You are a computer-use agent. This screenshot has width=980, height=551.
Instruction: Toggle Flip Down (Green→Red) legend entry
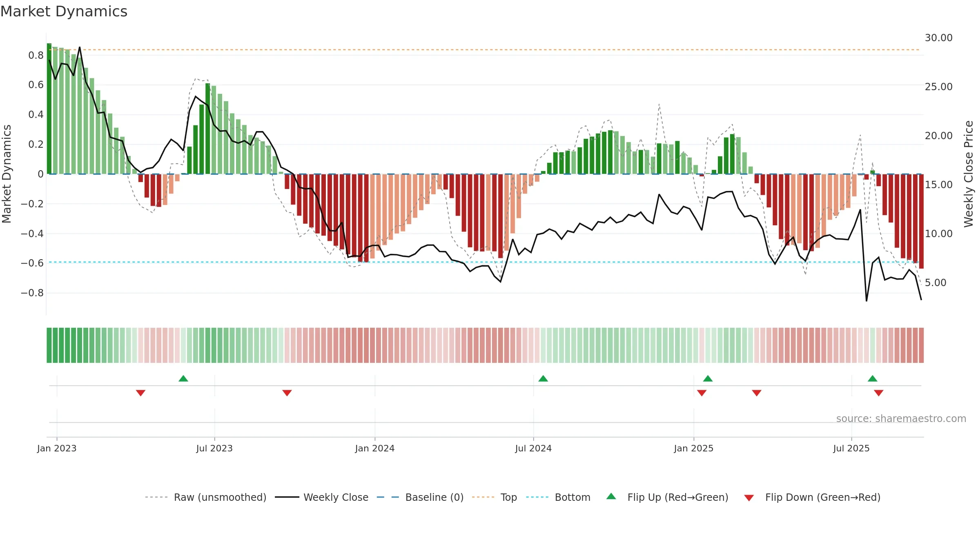tap(812, 497)
